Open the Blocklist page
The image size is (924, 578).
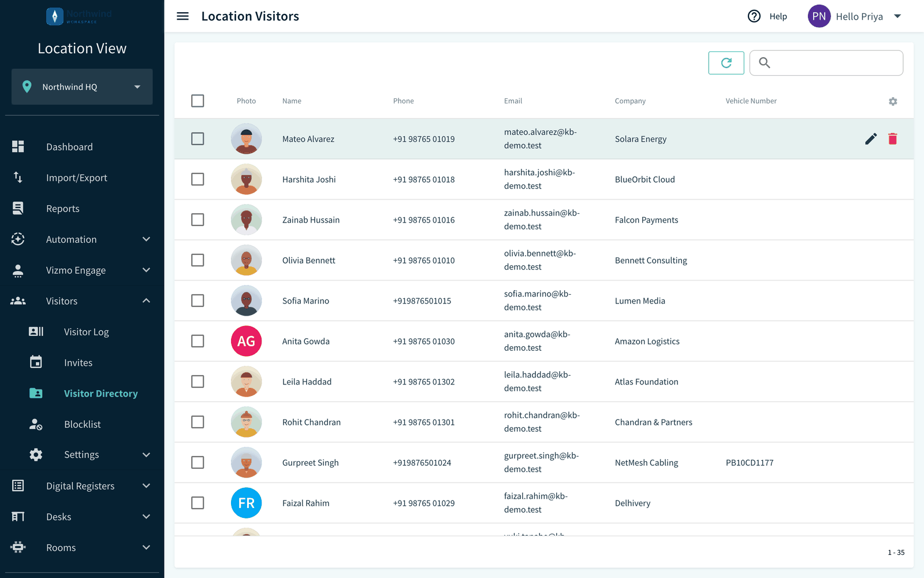point(82,424)
